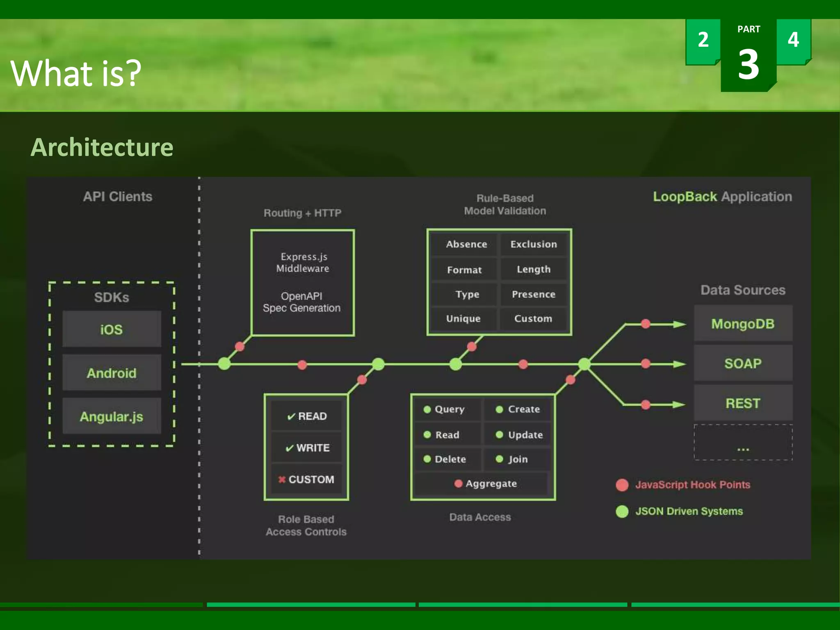Click the arrowhead pointing at MongoDB
Image resolution: width=840 pixels, height=630 pixels.
679,324
